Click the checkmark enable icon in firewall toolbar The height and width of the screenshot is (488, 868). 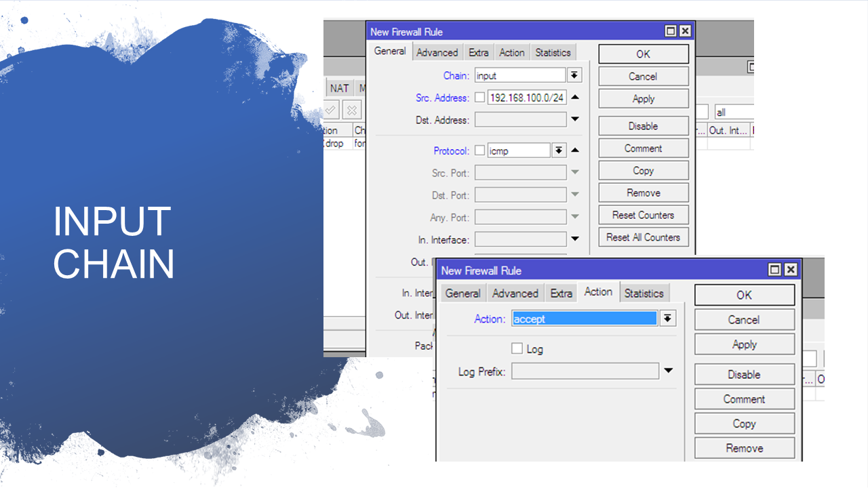pos(331,110)
